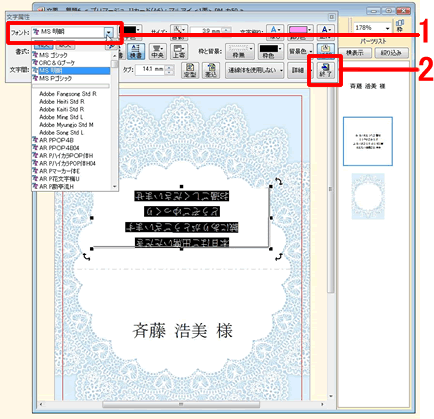Image resolution: width=434 pixels, height=419 pixels.
Task: Open the 178% zoom dropdown
Action: (x=372, y=28)
